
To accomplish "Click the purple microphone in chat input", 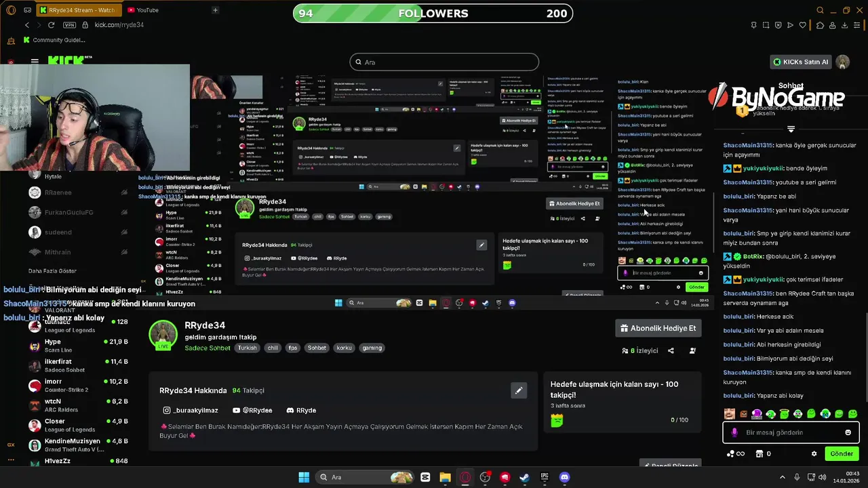I will point(734,432).
